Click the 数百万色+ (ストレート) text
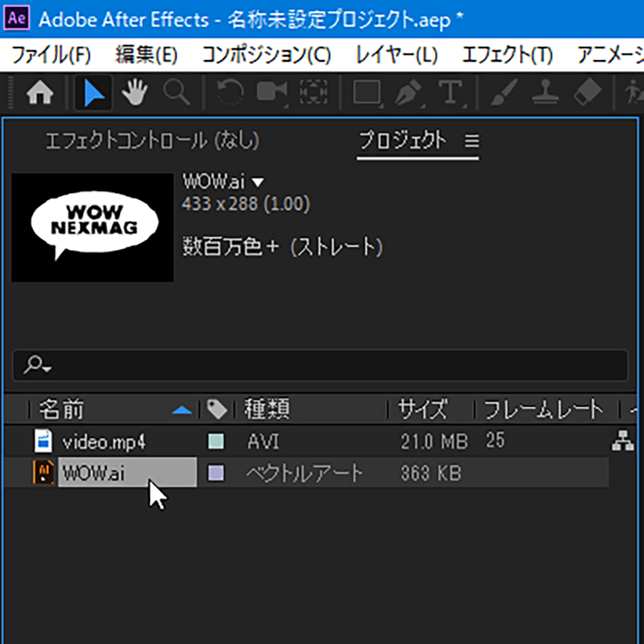 coord(283,247)
